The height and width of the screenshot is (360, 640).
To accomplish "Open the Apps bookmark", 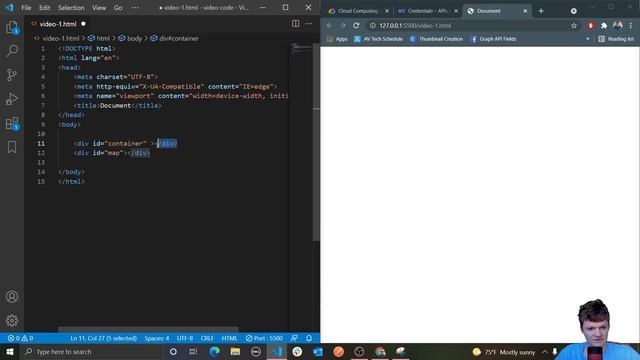I will coord(337,39).
